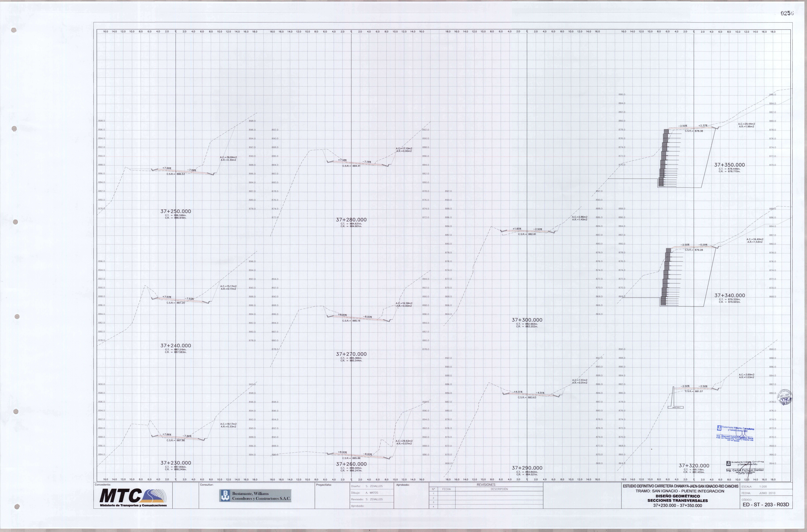
Task: Click the +7.18% slope label
Action: (342, 160)
